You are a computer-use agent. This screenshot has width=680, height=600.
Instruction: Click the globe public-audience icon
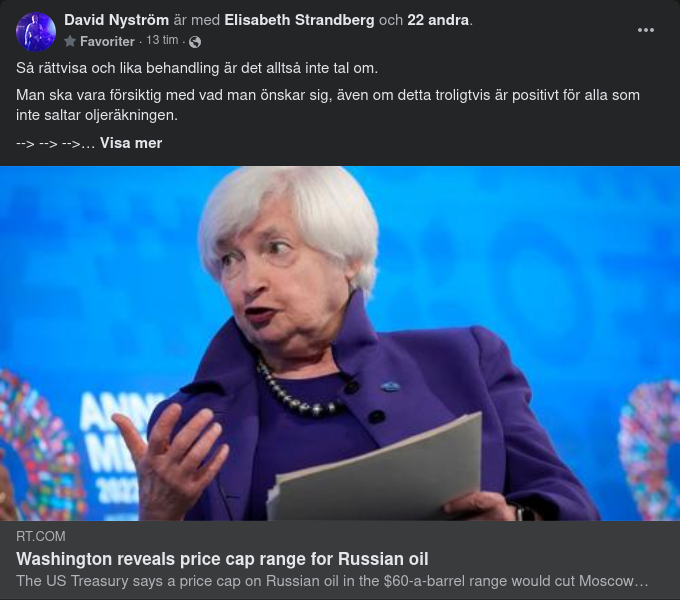pos(195,42)
